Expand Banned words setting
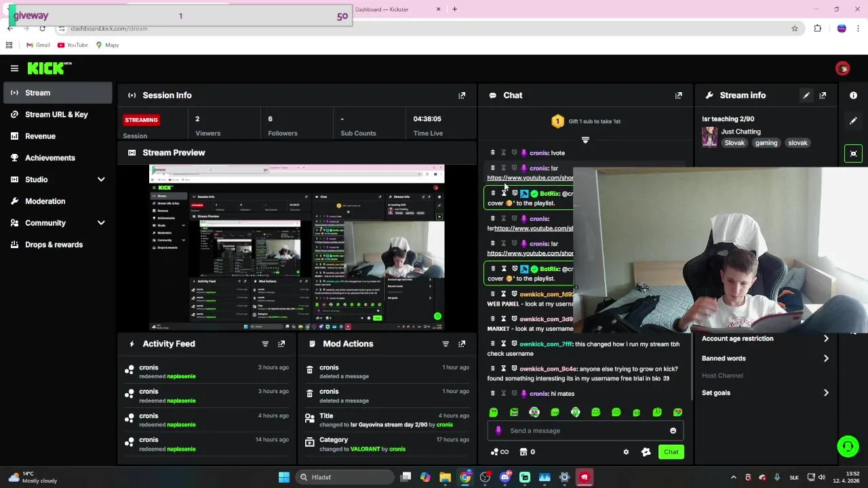This screenshot has width=868, height=488. 765,359
